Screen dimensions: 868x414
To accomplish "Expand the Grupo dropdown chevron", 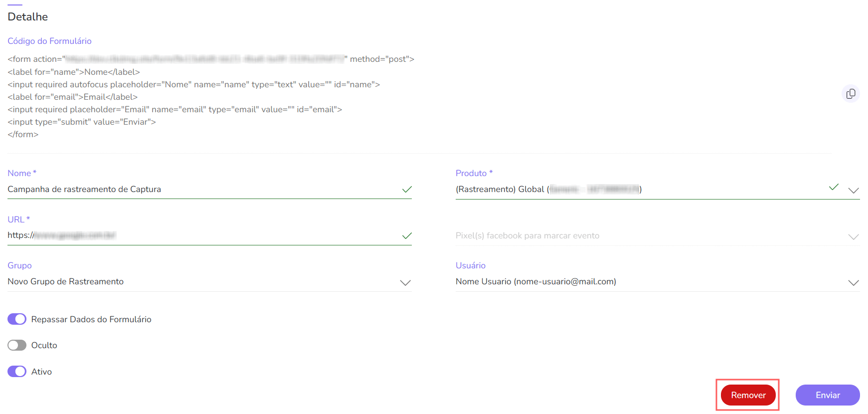I will coord(405,283).
